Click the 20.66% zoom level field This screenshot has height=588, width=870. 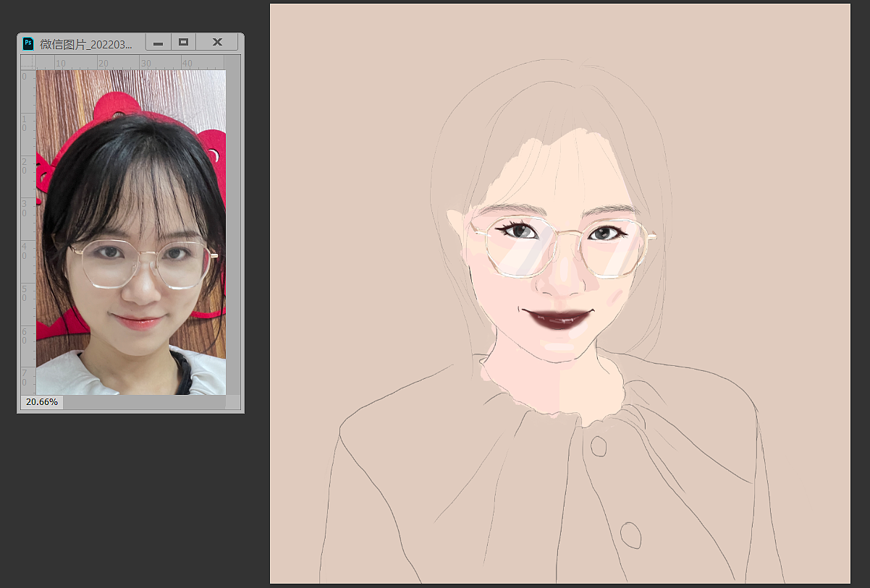[x=42, y=401]
